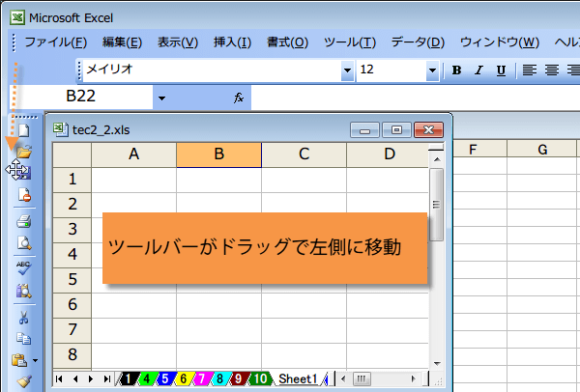The image size is (580, 392).
Task: Cut selection with scissors icon
Action: [x=24, y=318]
